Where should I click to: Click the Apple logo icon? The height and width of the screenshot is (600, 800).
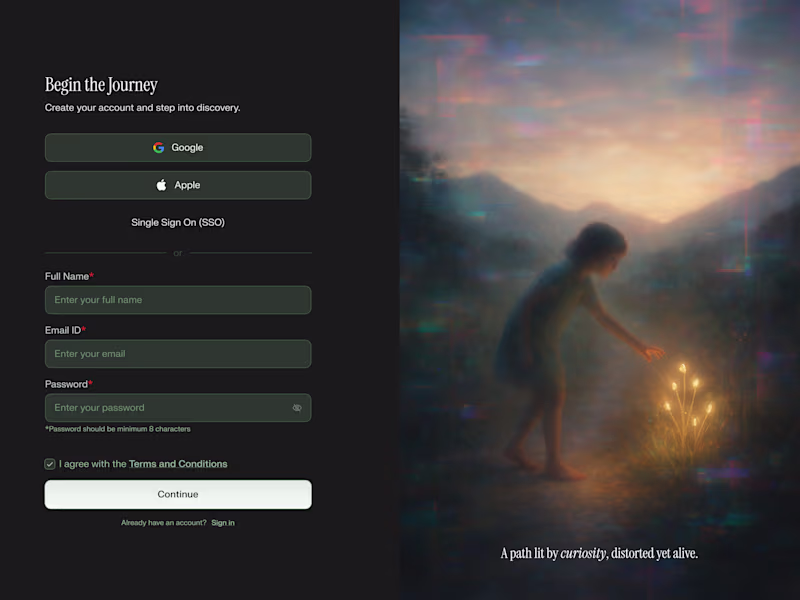pyautogui.click(x=161, y=185)
